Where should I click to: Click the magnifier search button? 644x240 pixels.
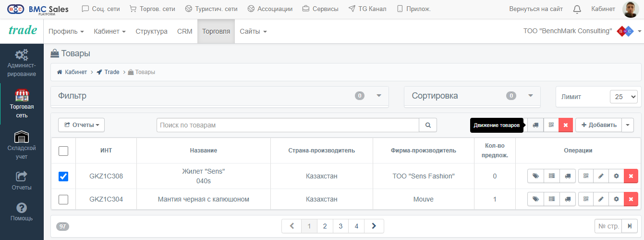tap(428, 125)
